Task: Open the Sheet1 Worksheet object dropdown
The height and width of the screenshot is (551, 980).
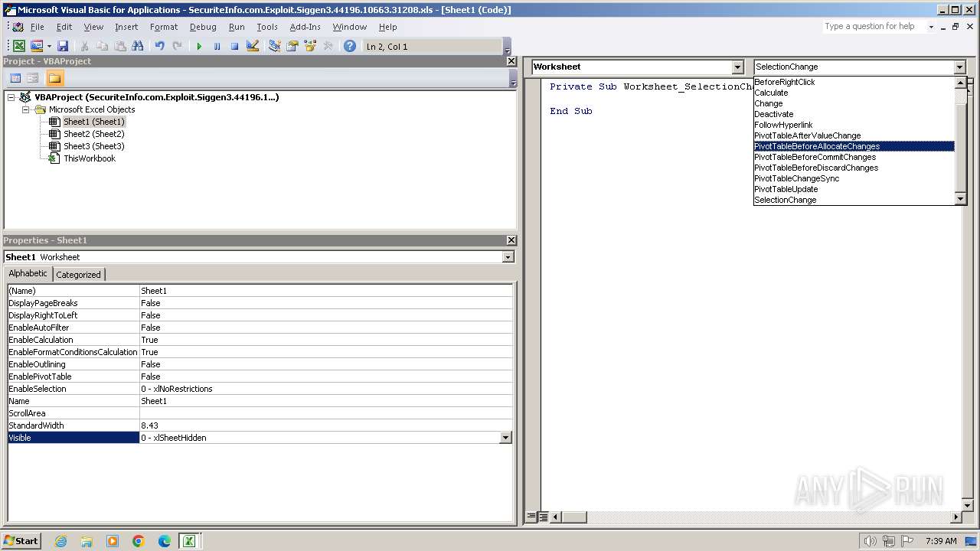Action: click(508, 257)
